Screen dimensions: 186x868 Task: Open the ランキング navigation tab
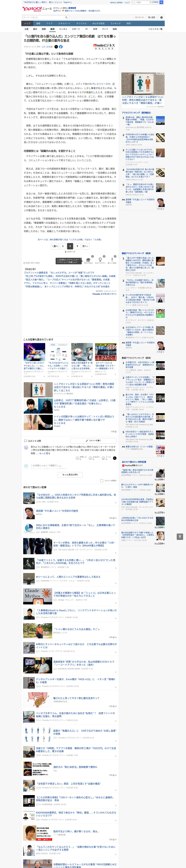pyautogui.click(x=115, y=24)
